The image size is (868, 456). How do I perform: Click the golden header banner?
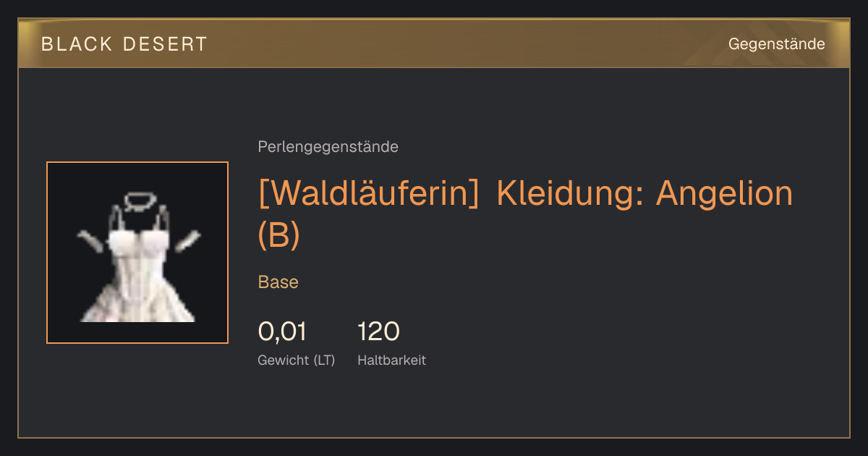[434, 43]
